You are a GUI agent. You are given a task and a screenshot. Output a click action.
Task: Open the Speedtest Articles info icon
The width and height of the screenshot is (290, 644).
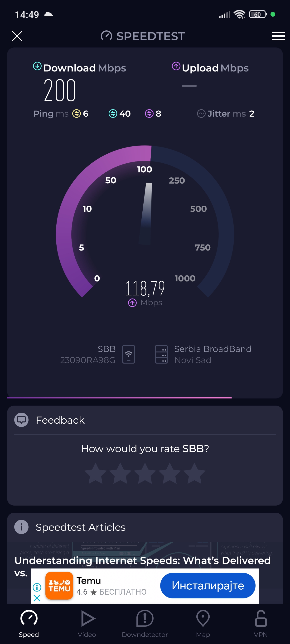tap(22, 527)
